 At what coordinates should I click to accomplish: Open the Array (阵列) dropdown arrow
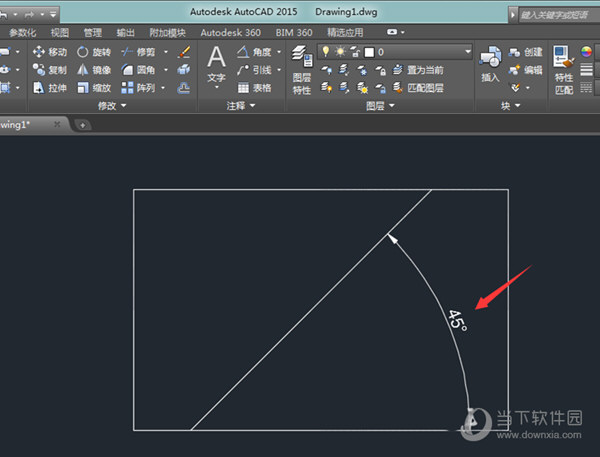coord(163,88)
